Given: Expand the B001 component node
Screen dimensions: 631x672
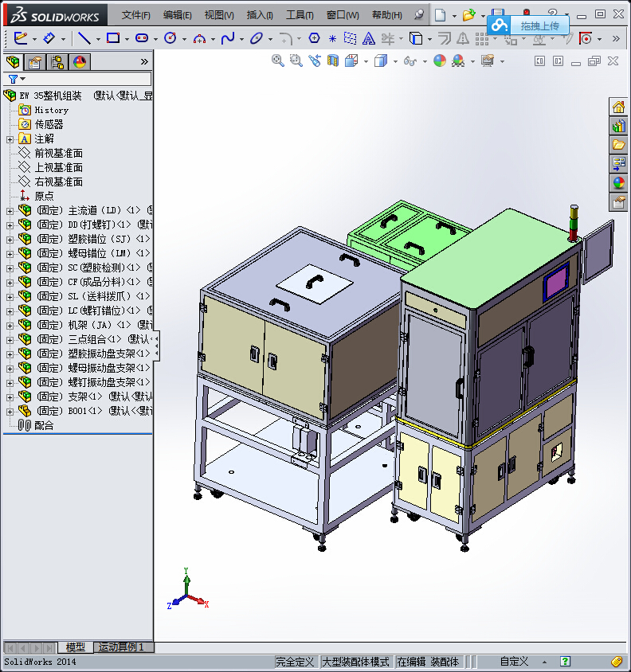Looking at the screenshot, I should point(10,412).
